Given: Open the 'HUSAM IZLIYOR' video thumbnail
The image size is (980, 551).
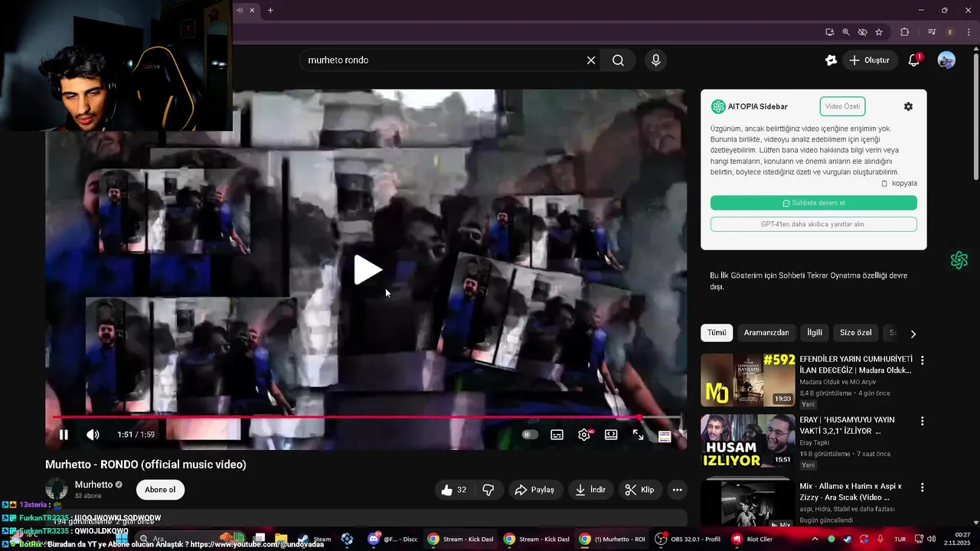Looking at the screenshot, I should 748,441.
